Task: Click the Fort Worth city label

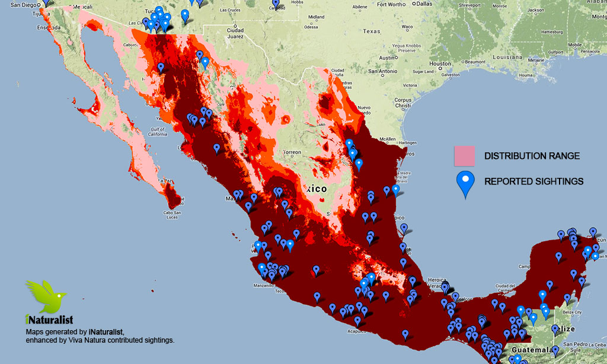Action: click(391, 4)
